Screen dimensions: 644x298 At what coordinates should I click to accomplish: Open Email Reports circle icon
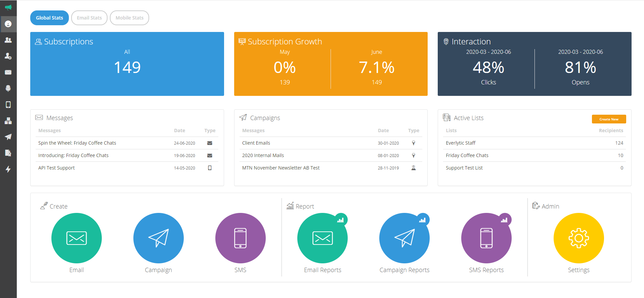point(323,238)
